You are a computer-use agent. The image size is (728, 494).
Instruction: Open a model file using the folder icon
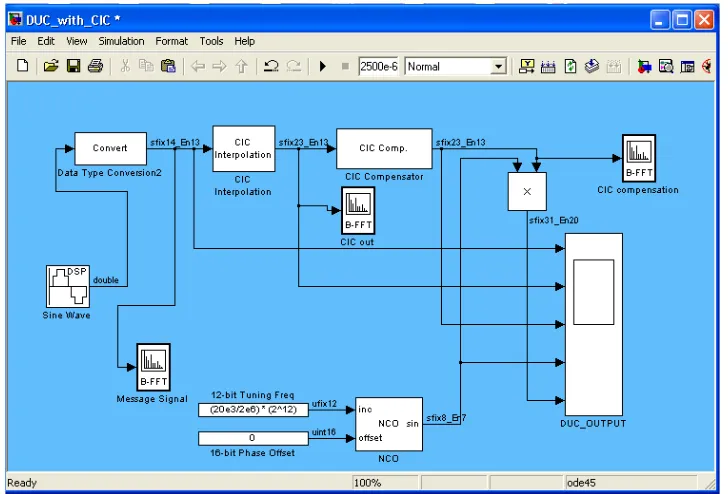coord(51,66)
